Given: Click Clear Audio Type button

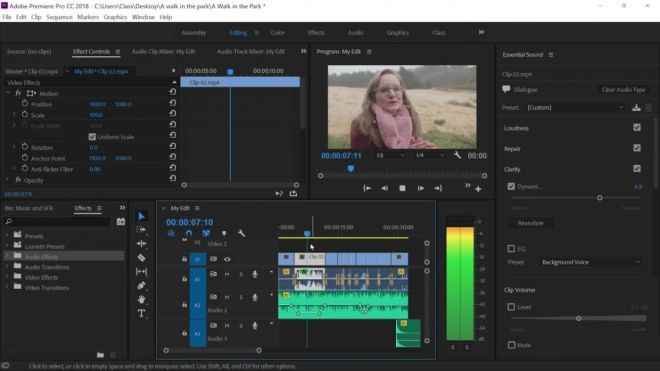Looking at the screenshot, I should [623, 90].
